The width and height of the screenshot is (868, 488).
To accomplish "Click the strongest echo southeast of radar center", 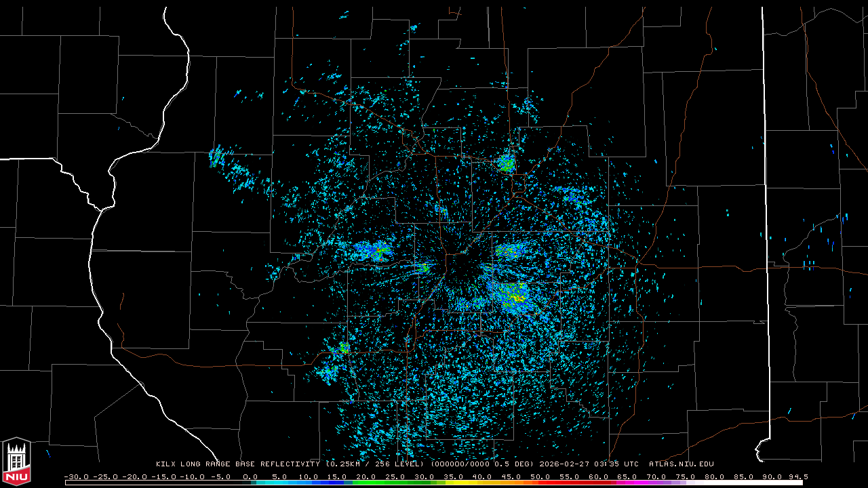I will [517, 298].
